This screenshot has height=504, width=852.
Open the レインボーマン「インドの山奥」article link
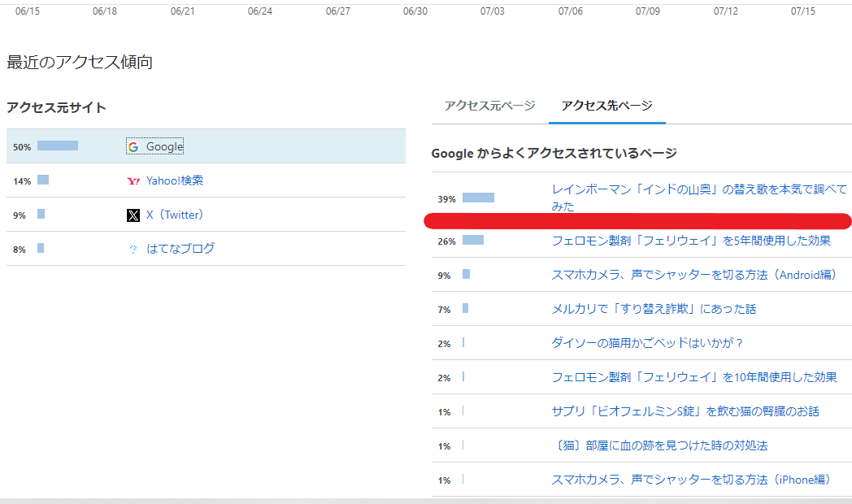(x=698, y=189)
